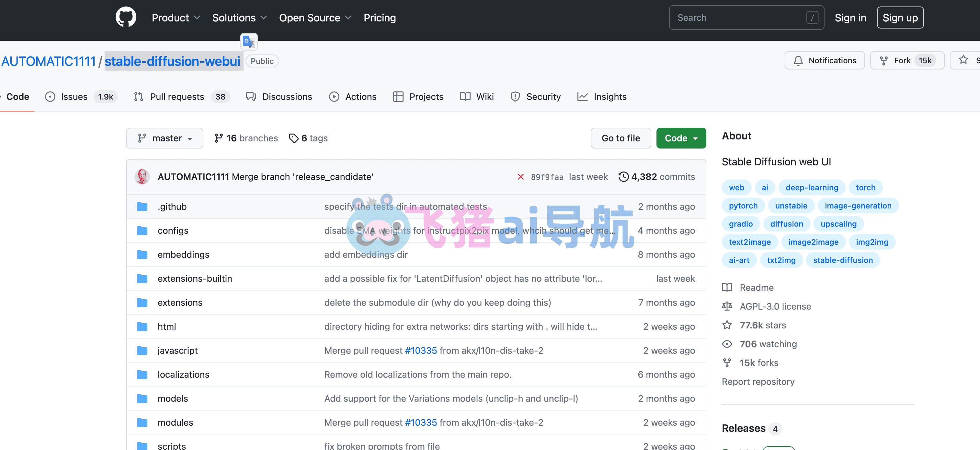Focus the GitHub search field
The width and height of the screenshot is (980, 450).
tap(738, 18)
